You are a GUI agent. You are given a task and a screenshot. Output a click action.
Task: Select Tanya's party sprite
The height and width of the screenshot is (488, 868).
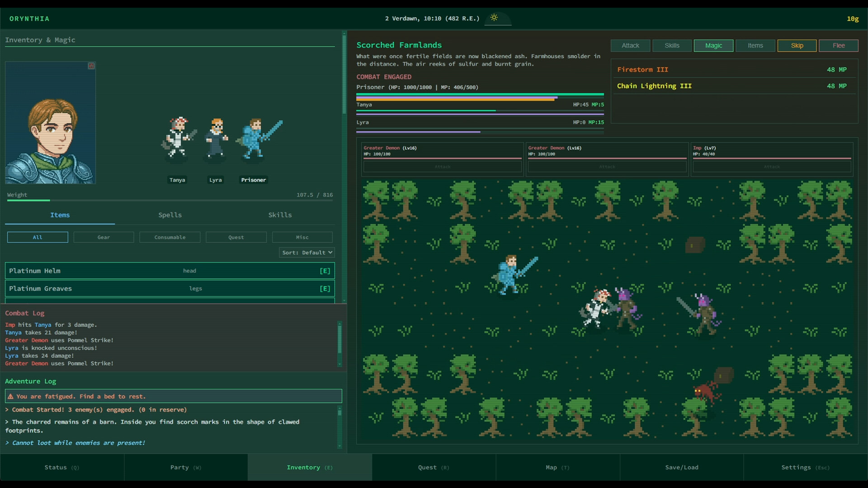click(177, 138)
